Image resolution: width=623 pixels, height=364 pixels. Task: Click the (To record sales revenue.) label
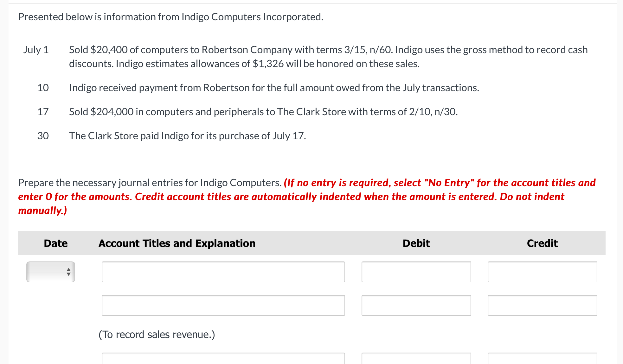point(157,334)
